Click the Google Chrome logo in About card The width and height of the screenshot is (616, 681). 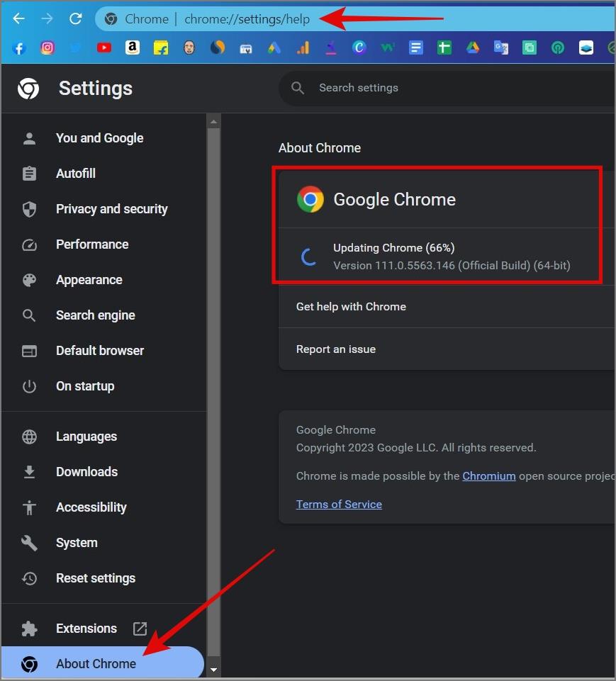pyautogui.click(x=310, y=199)
